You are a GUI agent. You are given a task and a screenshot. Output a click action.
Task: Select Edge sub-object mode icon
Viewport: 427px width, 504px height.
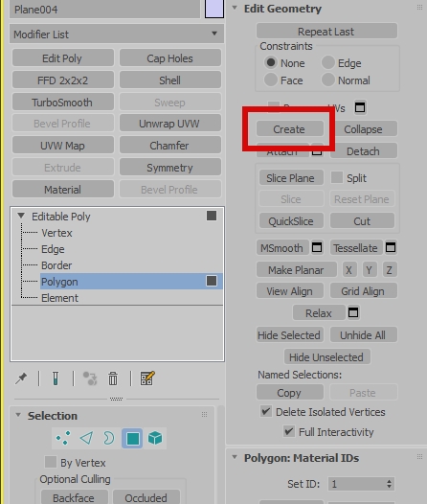(x=86, y=438)
